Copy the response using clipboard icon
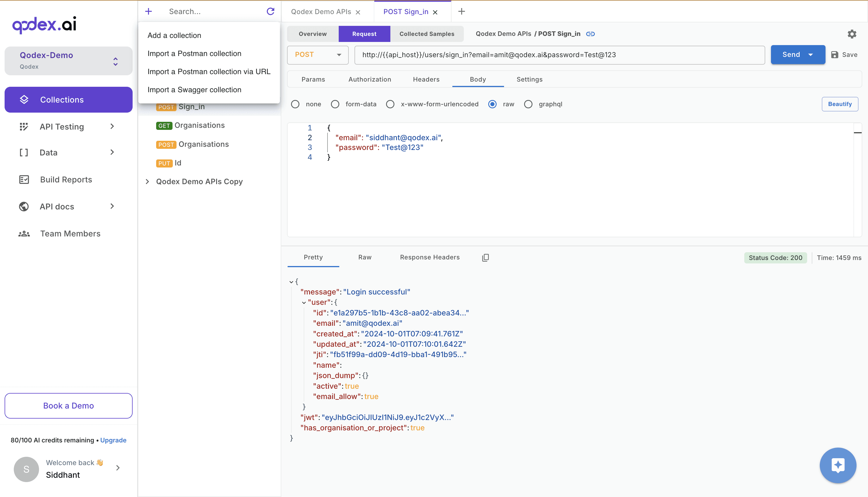This screenshot has width=868, height=497. (x=485, y=257)
